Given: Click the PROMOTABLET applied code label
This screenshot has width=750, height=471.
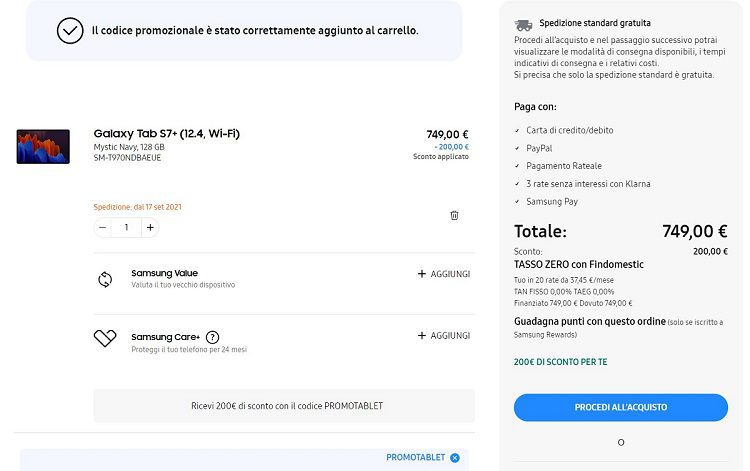Looking at the screenshot, I should tap(416, 458).
